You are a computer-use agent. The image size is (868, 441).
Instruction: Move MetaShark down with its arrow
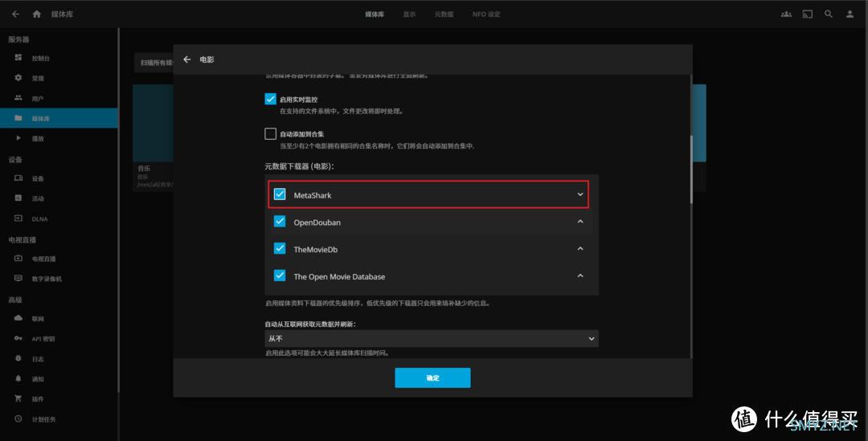580,194
